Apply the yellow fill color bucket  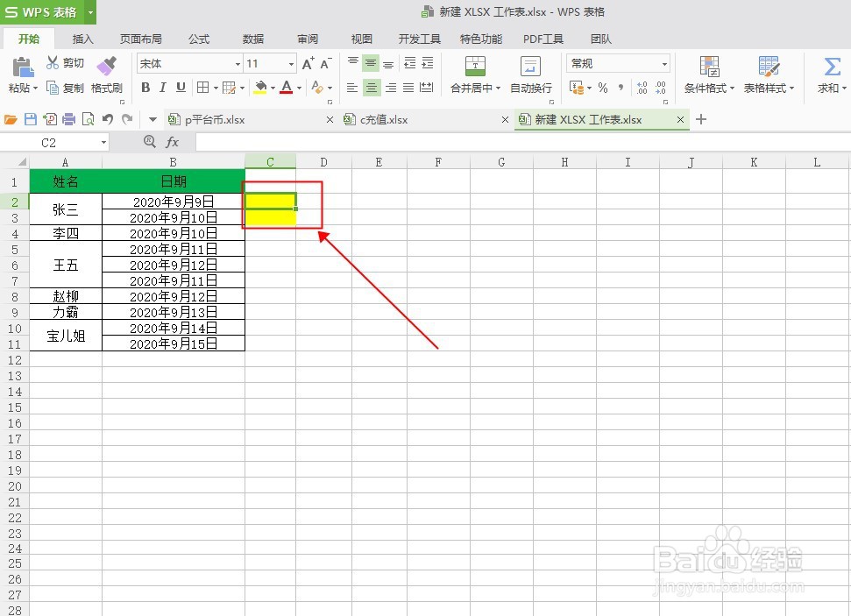pyautogui.click(x=260, y=88)
